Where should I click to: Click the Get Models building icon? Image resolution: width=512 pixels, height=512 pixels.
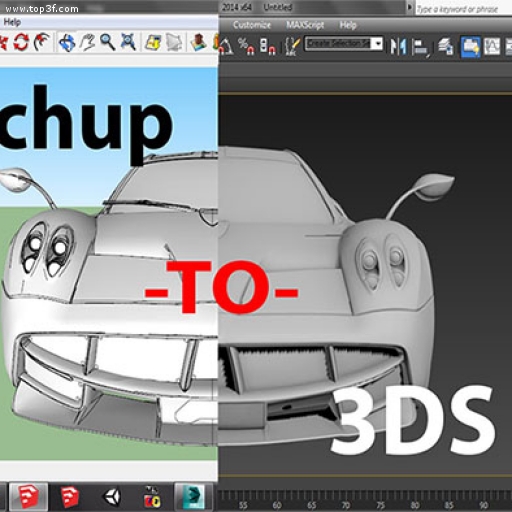(198, 42)
